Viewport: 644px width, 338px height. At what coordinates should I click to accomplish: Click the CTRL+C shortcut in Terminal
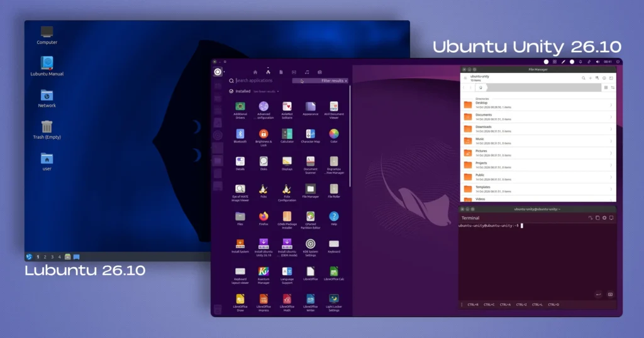tap(489, 305)
